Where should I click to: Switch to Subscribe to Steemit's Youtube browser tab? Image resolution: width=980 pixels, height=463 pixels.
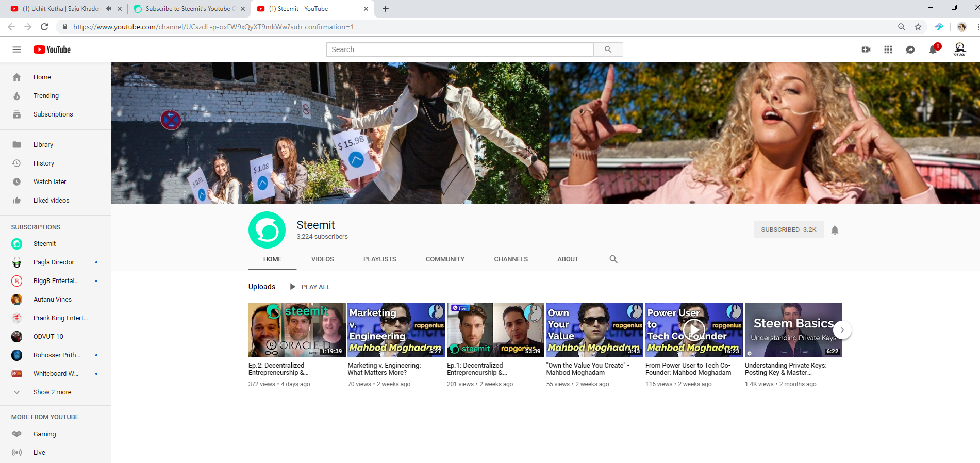click(189, 9)
